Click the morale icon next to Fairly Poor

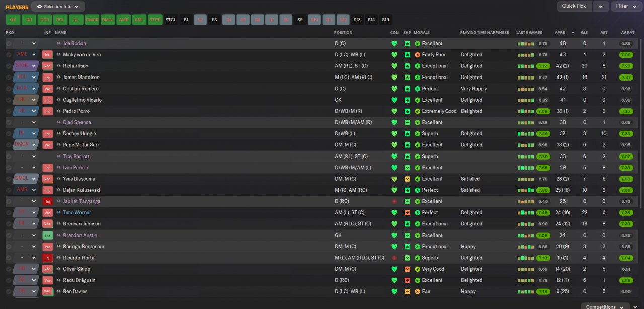pos(417,55)
